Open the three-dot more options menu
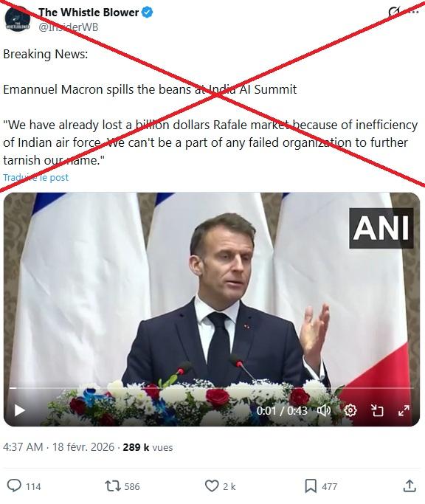The image size is (425, 504). (x=415, y=13)
